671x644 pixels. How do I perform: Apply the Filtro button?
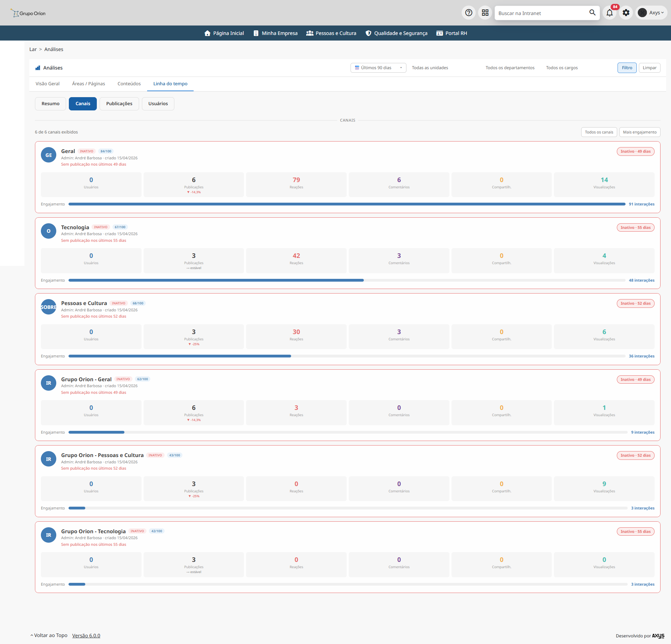[x=627, y=68]
